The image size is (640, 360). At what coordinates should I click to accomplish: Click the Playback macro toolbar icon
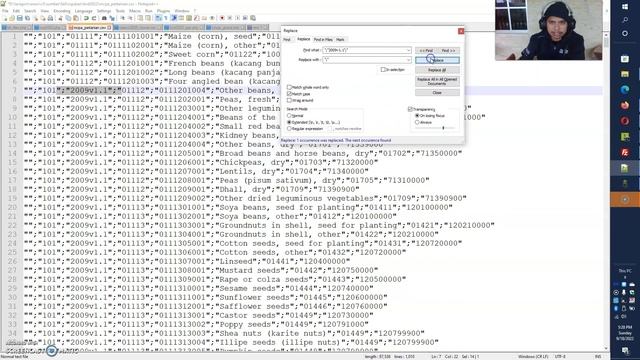(237, 18)
